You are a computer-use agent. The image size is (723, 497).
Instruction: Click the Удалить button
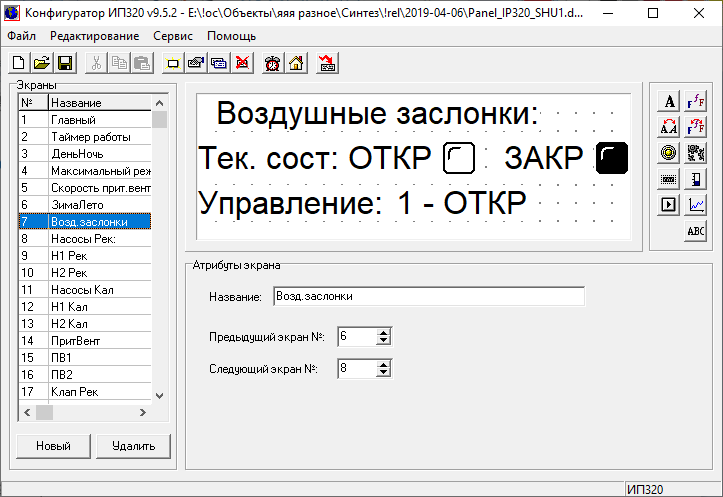133,446
